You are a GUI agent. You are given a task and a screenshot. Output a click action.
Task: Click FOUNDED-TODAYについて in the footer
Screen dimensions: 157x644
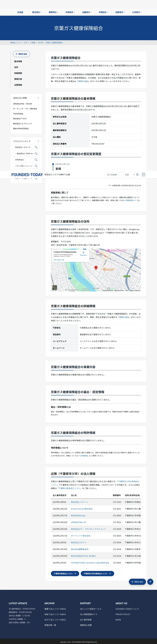click(x=127, y=609)
